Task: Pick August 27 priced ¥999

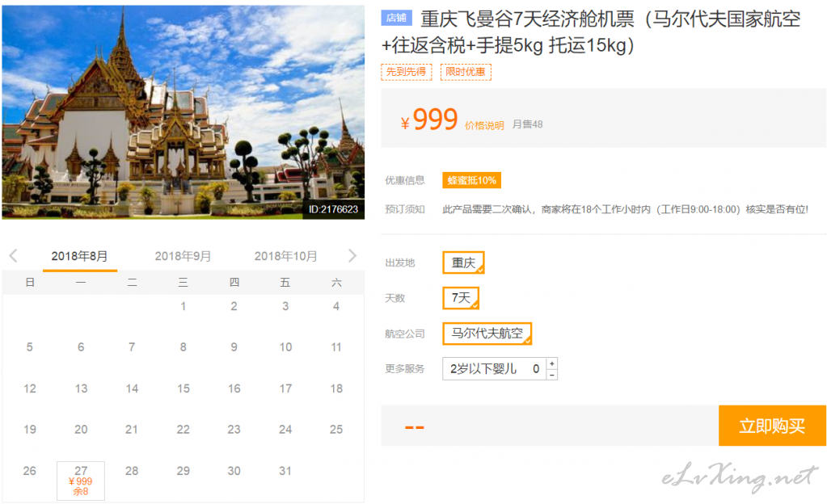Action: (x=81, y=481)
